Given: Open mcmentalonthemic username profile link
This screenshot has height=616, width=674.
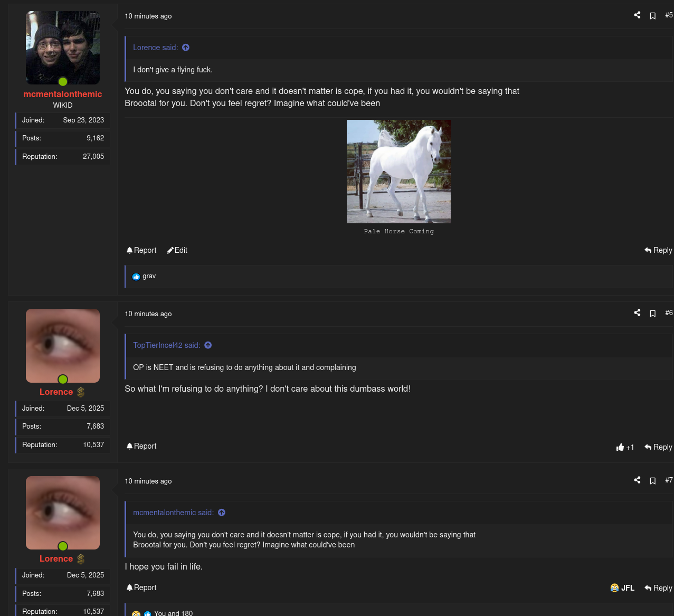Looking at the screenshot, I should (63, 94).
